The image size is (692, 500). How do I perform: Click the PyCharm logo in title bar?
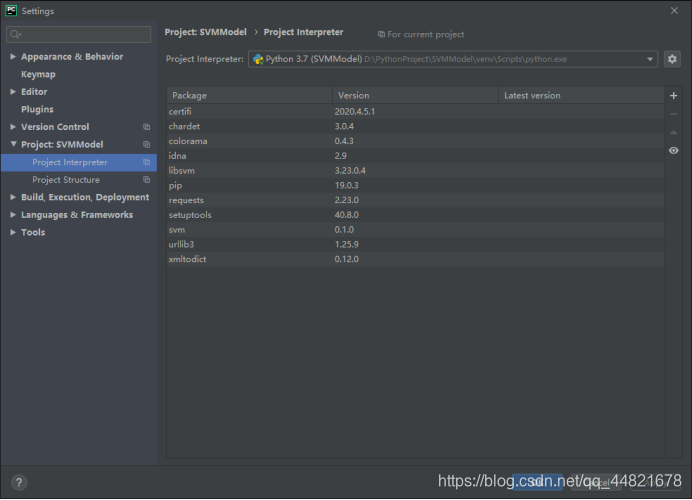(x=11, y=11)
